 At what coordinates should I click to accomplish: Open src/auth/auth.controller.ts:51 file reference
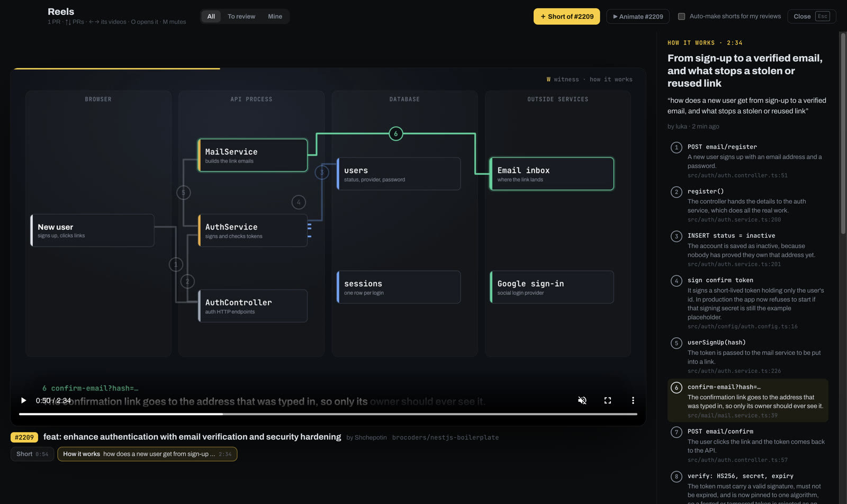(x=737, y=175)
